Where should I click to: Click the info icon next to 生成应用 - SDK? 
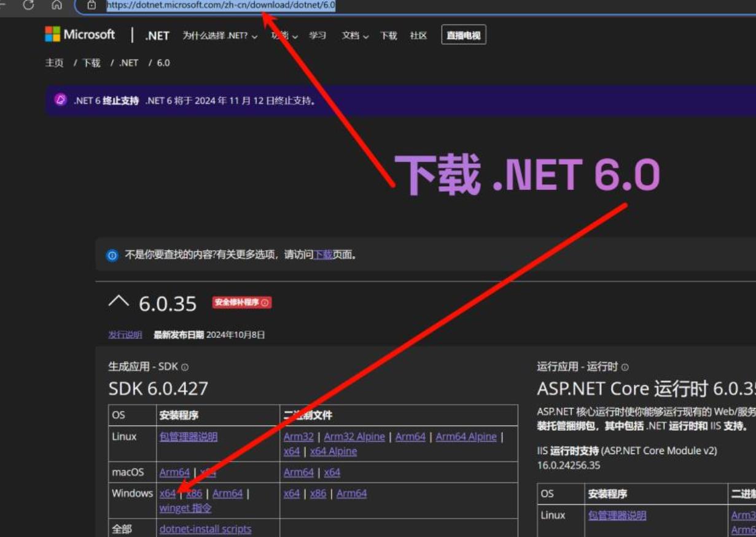click(x=185, y=367)
